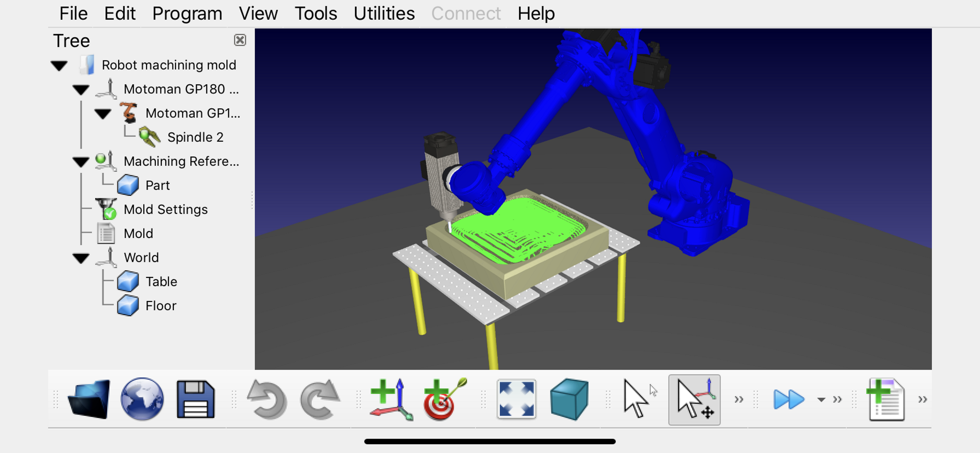Screen dimensions: 980x453
Task: Select the station icon beside Robot machining mold
Action: (87, 65)
